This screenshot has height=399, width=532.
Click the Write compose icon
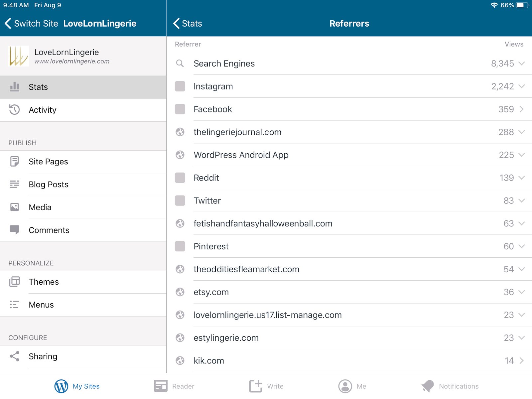coord(256,386)
